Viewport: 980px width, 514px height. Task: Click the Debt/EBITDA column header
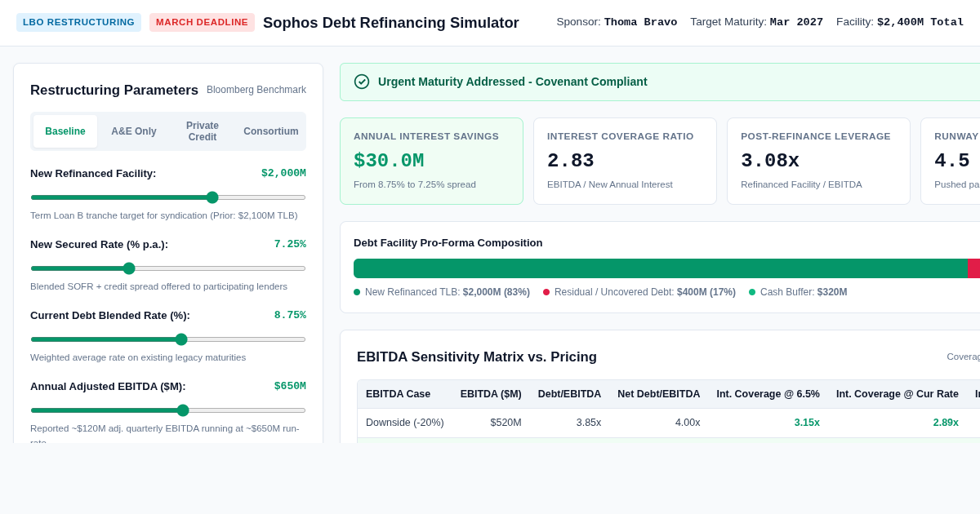pyautogui.click(x=569, y=394)
